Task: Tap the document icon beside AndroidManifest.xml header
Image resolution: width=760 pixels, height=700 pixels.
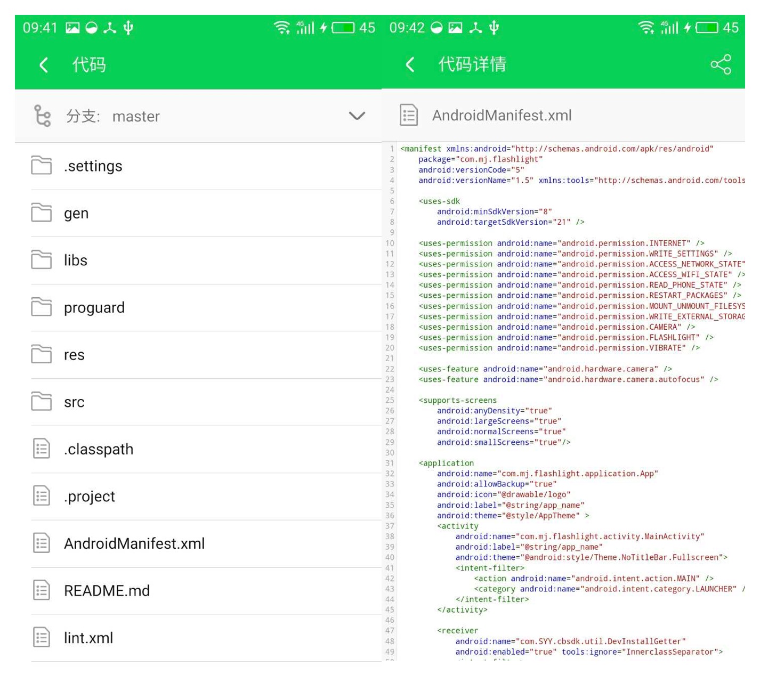Action: (x=409, y=115)
